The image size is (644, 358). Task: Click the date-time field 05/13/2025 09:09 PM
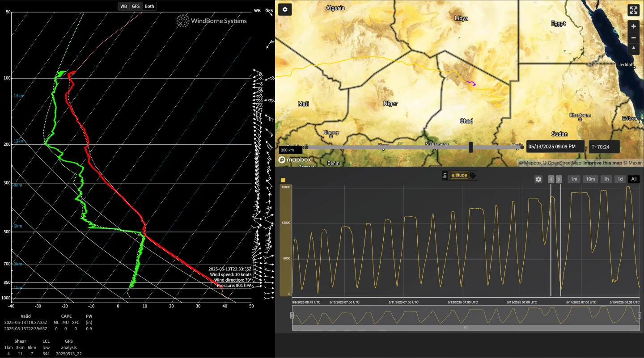pyautogui.click(x=555, y=147)
